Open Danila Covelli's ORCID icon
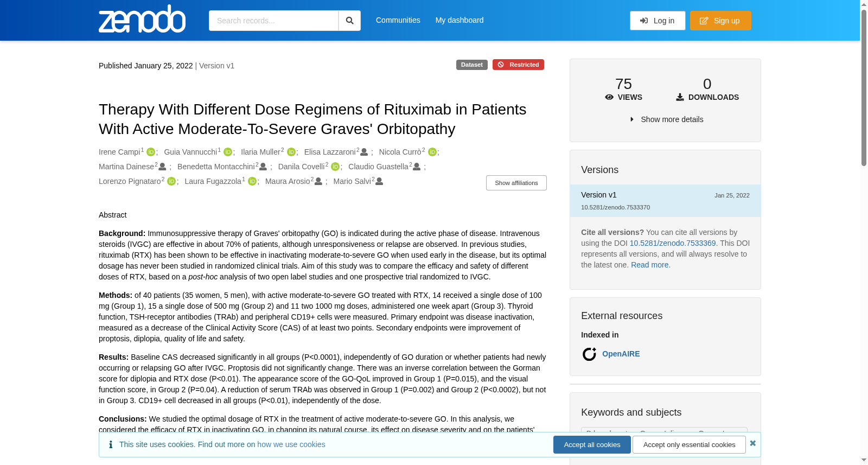 [x=335, y=167]
